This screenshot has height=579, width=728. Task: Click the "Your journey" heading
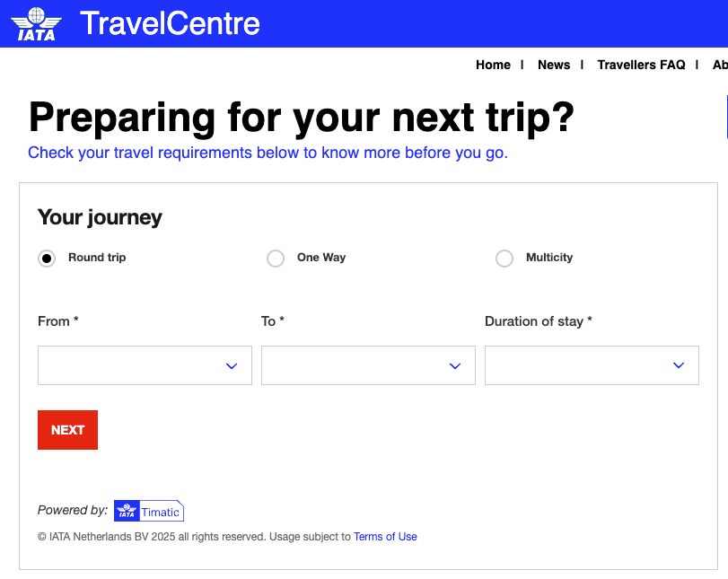(x=100, y=217)
